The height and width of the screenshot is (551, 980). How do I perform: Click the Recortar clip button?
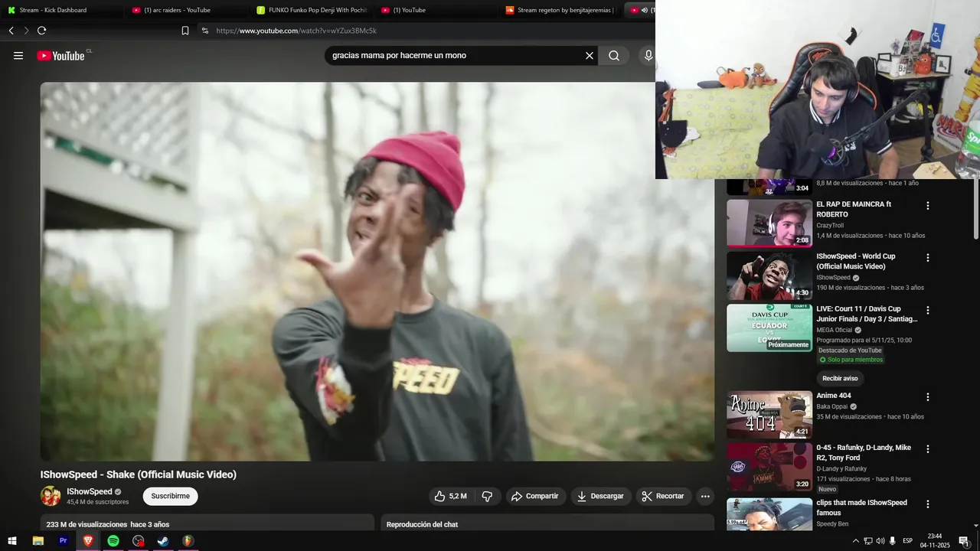point(663,496)
